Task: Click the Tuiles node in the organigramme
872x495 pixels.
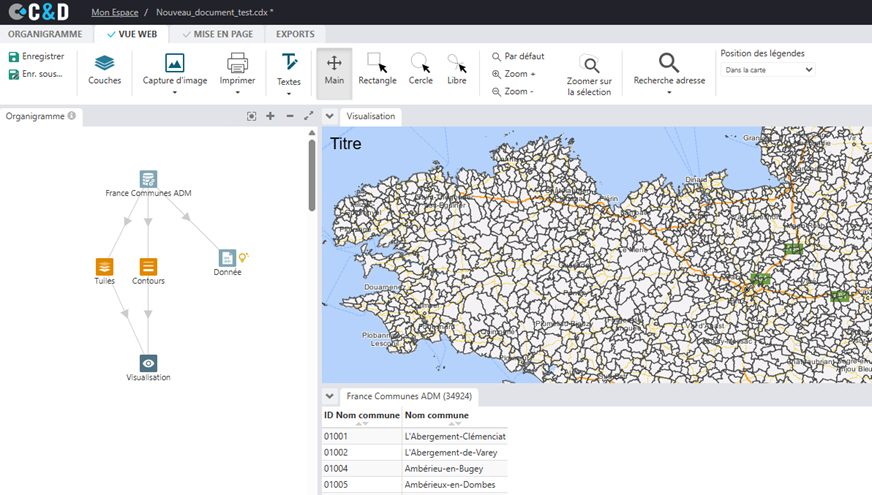Action: (104, 266)
